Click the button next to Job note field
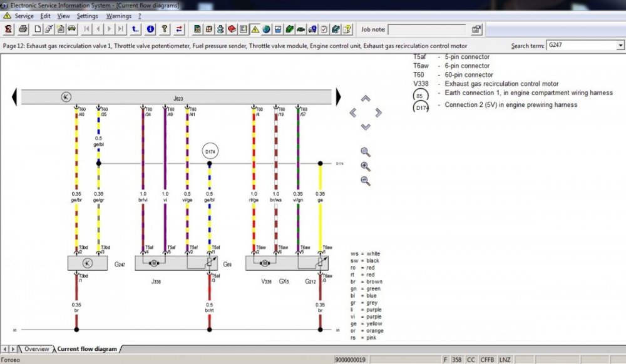626x364 pixels. (x=476, y=29)
